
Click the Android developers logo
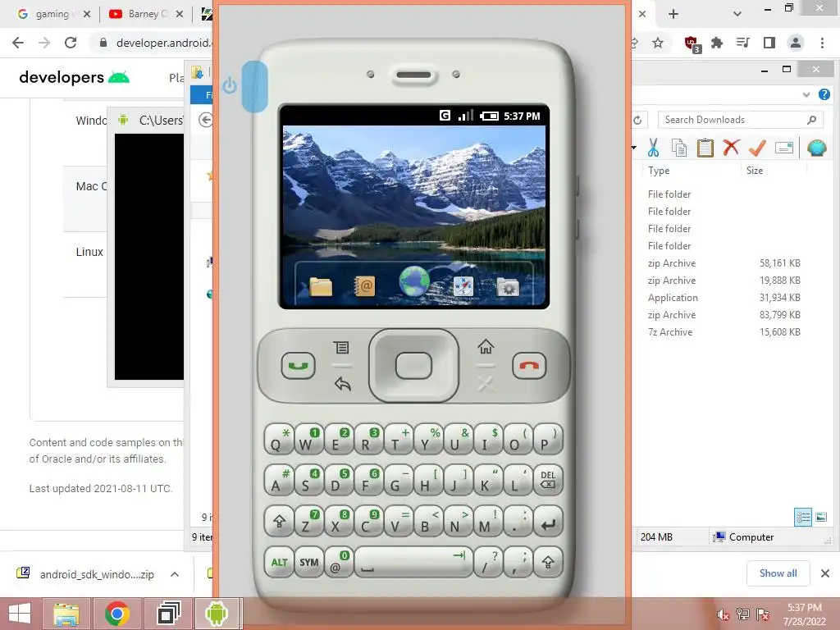(x=74, y=77)
